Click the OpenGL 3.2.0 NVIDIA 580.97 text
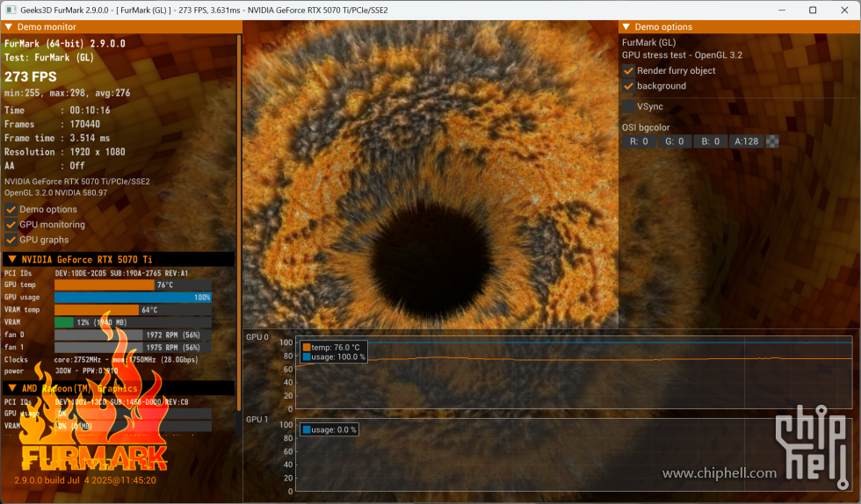861x504 pixels. click(56, 193)
